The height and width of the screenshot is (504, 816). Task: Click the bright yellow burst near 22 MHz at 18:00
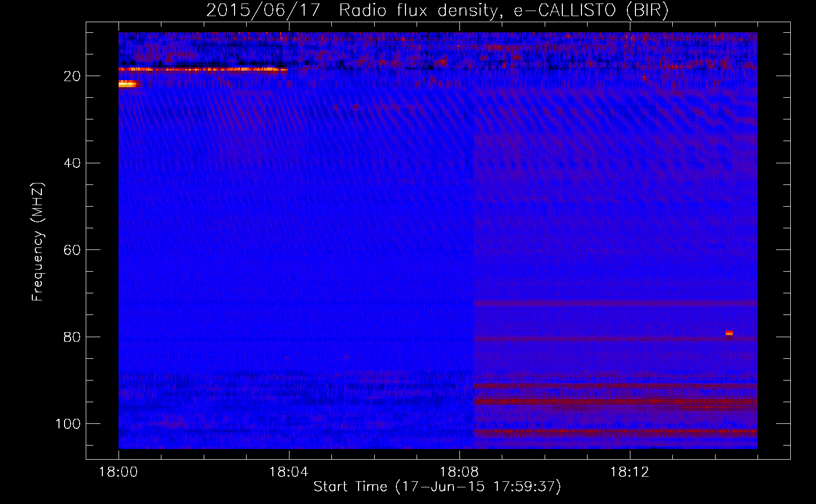[x=128, y=84]
